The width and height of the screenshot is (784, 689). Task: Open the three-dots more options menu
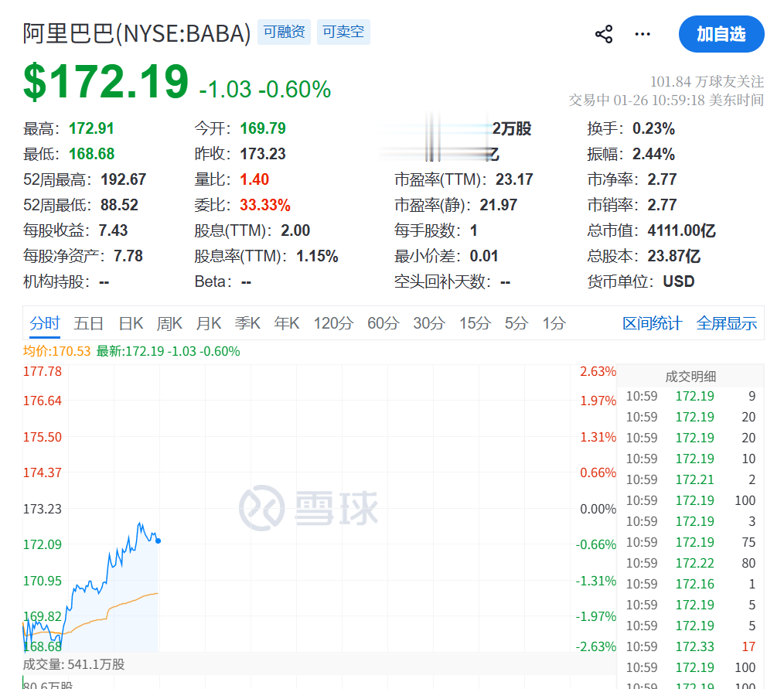(643, 34)
